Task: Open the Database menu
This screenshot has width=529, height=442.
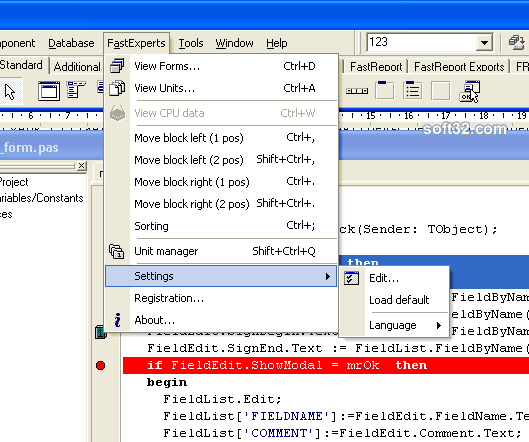Action: [71, 43]
